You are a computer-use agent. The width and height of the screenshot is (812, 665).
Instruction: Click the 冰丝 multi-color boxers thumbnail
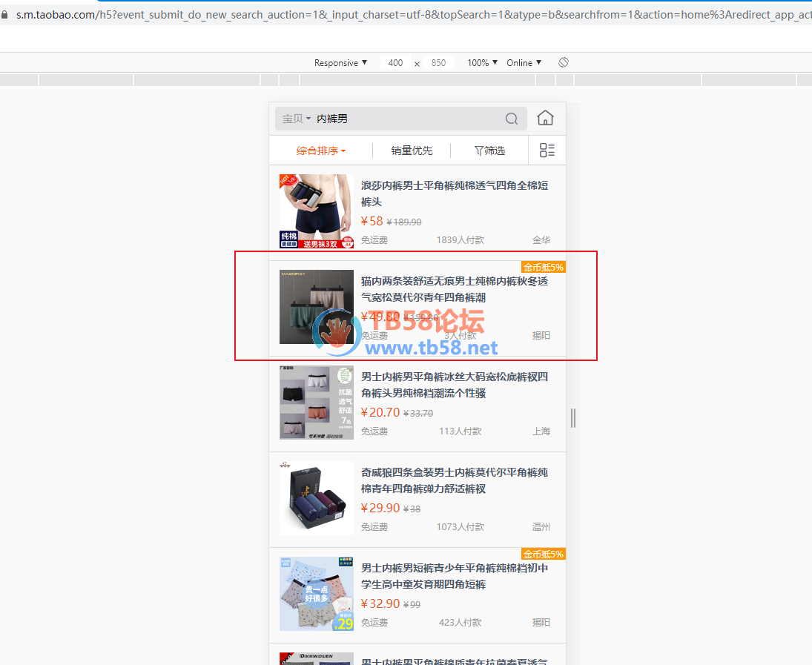tap(317, 403)
